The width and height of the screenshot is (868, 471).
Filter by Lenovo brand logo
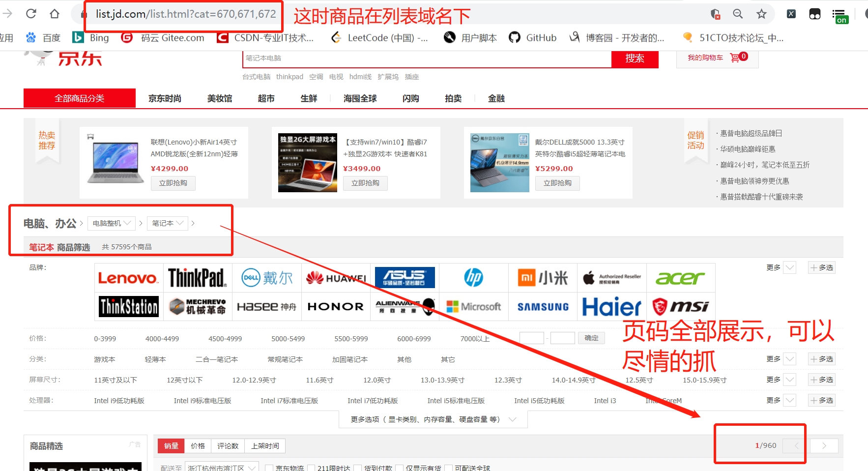pos(128,278)
